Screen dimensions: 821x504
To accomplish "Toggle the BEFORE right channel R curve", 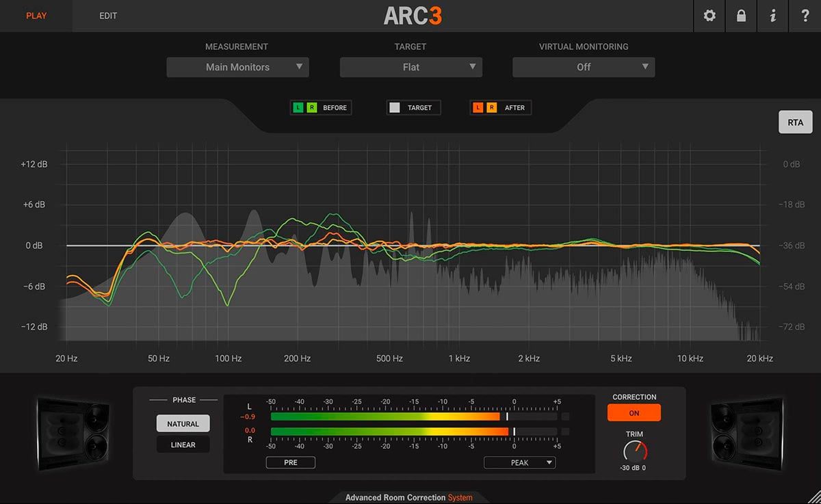I will [x=311, y=107].
